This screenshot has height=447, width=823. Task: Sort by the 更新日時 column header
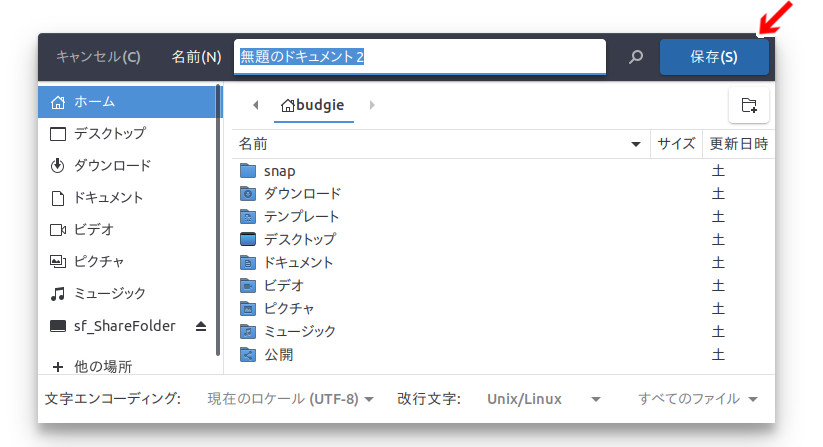[738, 144]
